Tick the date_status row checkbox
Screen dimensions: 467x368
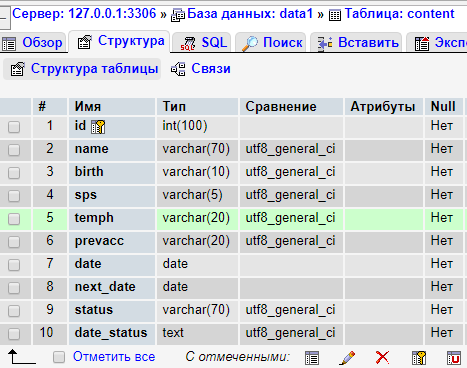point(14,334)
